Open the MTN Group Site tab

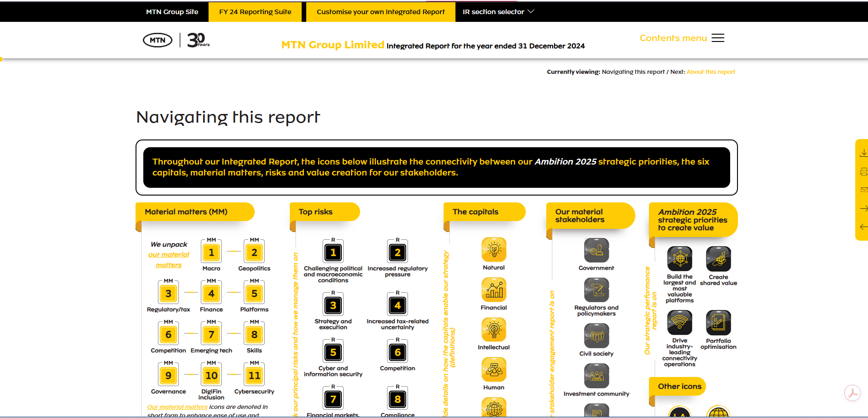(172, 12)
